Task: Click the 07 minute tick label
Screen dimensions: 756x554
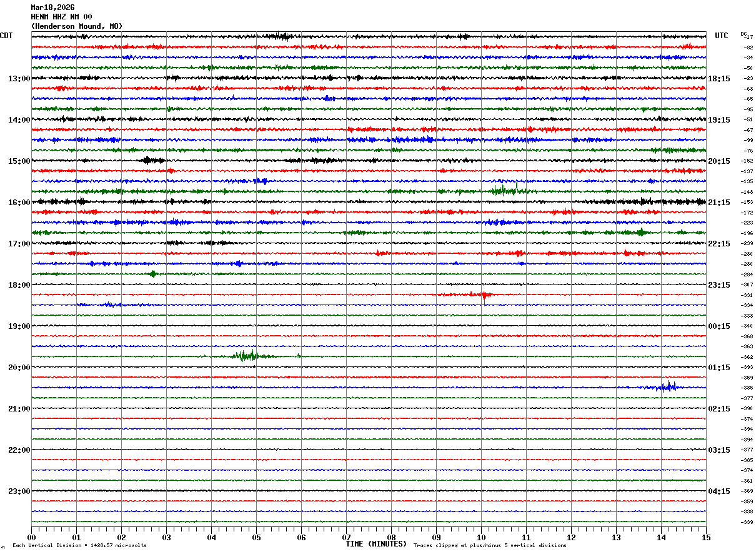Action: (x=346, y=538)
